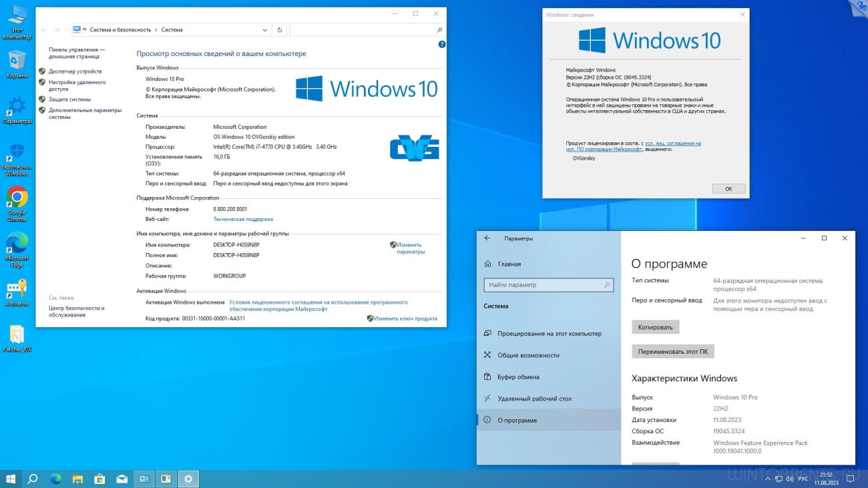Open the Параметры desktop shortcut

(17, 110)
